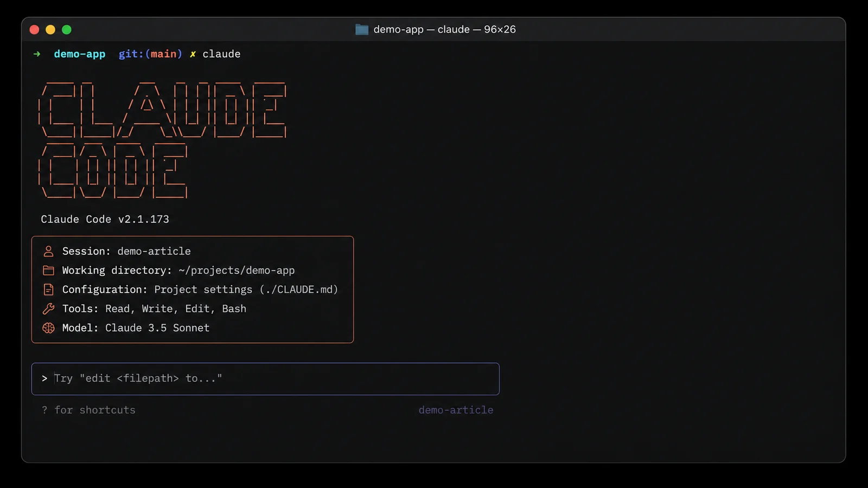Click the brain icon beside Model
868x488 pixels.
(48, 328)
